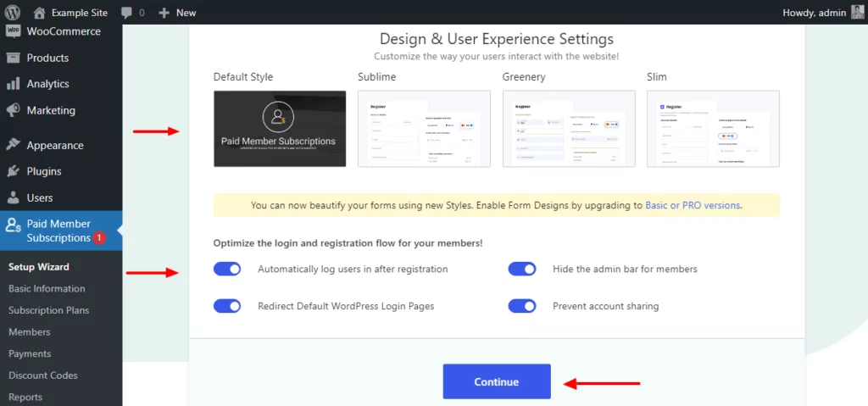The height and width of the screenshot is (406, 868).
Task: Click the WooCommerce sidebar icon
Action: pos(13,31)
